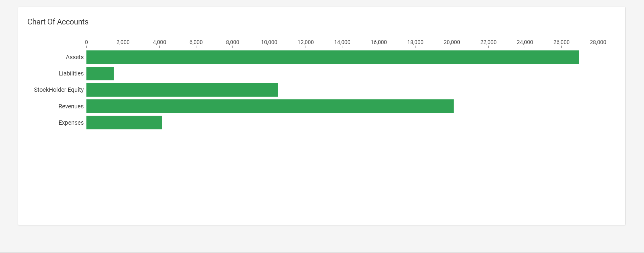Click the Revenues bar

click(270, 106)
